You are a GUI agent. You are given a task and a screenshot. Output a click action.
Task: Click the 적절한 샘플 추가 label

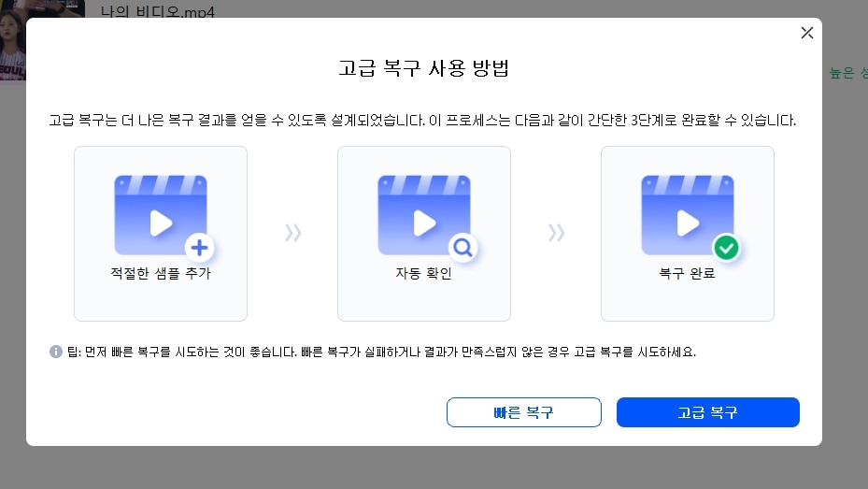[x=161, y=273]
